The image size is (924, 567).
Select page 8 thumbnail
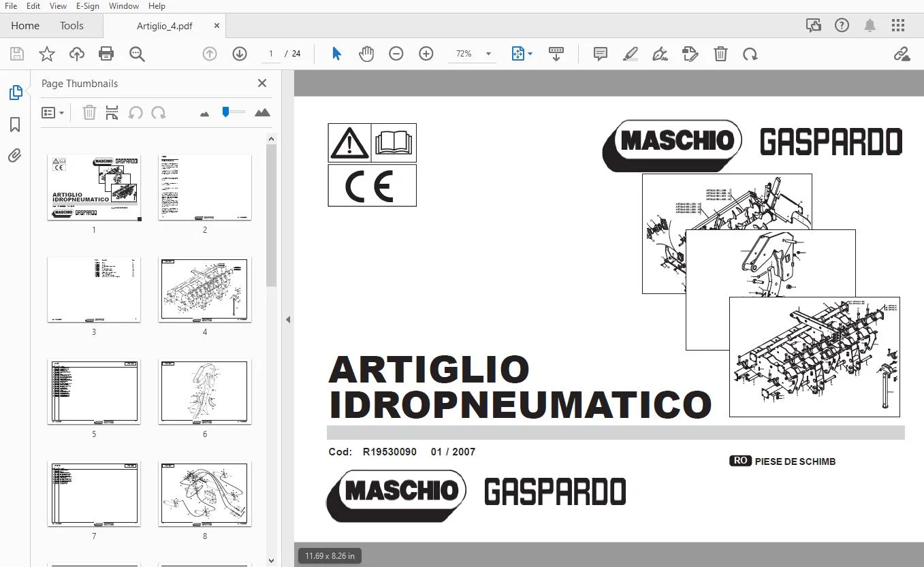tap(205, 493)
